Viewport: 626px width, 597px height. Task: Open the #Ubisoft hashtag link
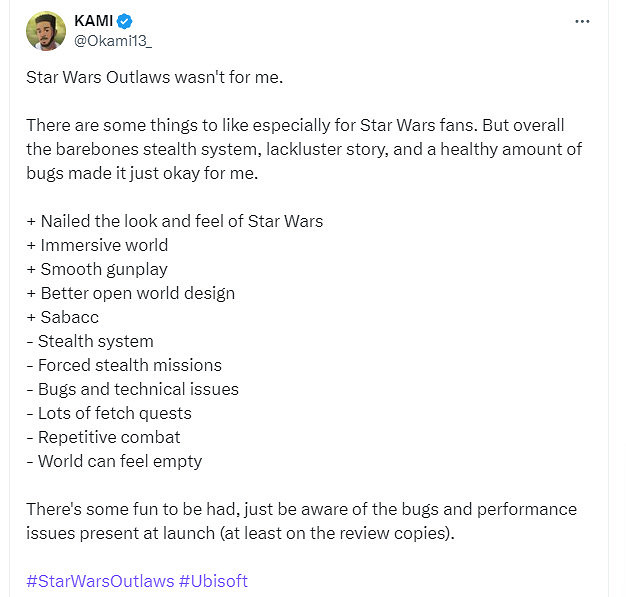click(x=213, y=581)
